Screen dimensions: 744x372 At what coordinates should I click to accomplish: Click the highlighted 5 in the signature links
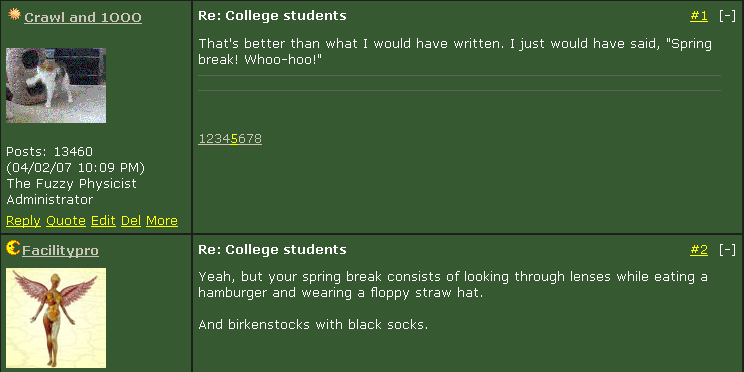coord(234,139)
